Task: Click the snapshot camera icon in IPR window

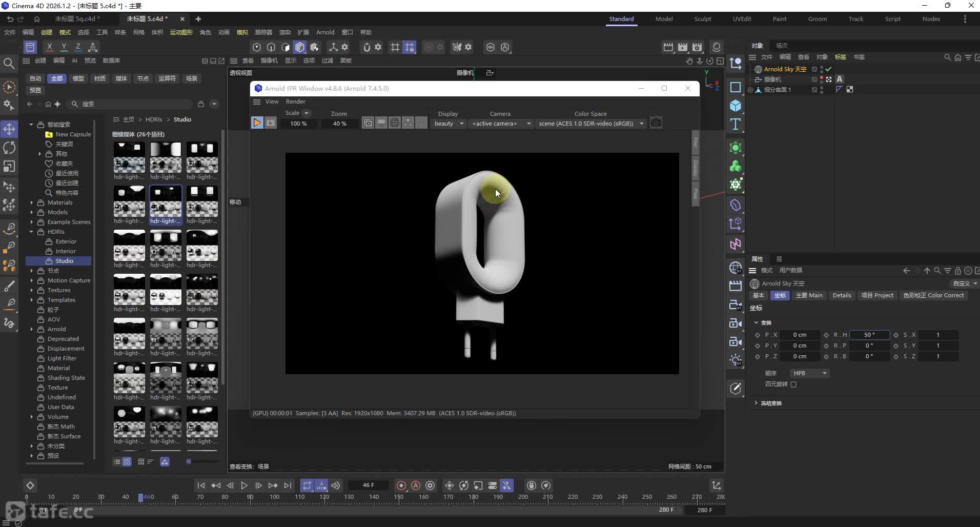Action: click(x=656, y=123)
